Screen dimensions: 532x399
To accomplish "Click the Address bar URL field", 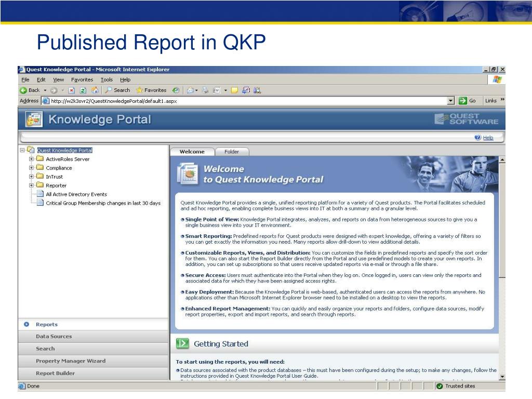I will point(248,101).
